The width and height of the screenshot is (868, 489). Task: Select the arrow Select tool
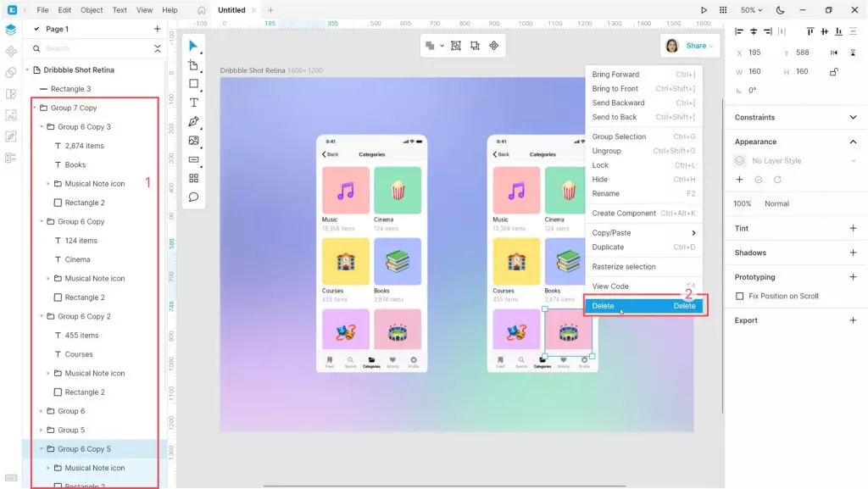pyautogui.click(x=193, y=46)
